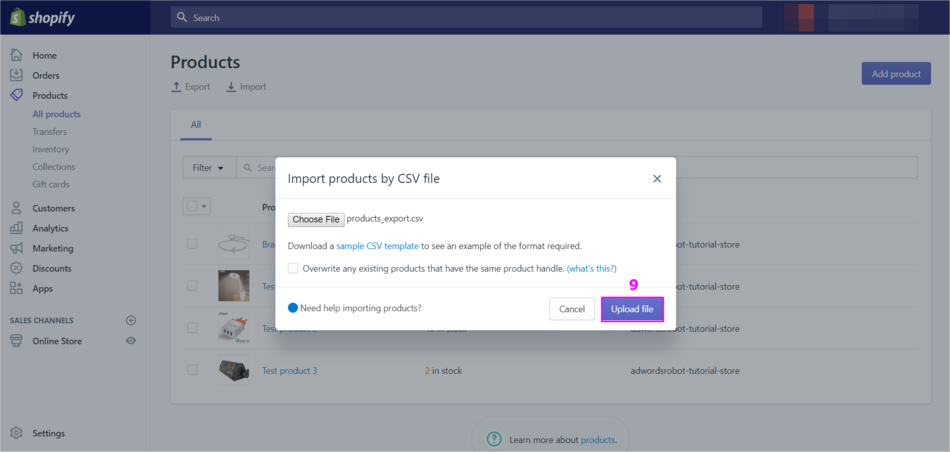Open the sample CSV template link
Screen dimensions: 950x452
click(x=377, y=246)
